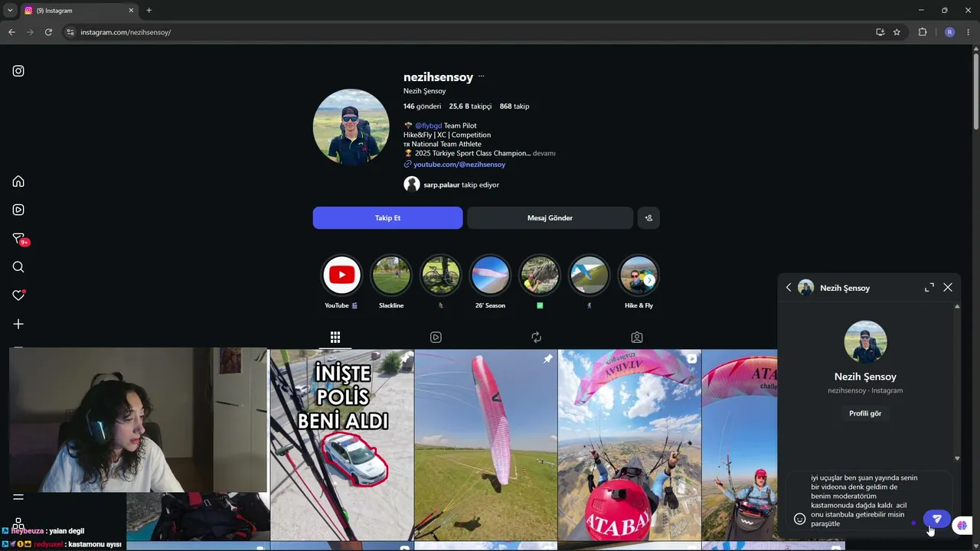
Task: Switch to the tagged photos tab
Action: point(636,337)
